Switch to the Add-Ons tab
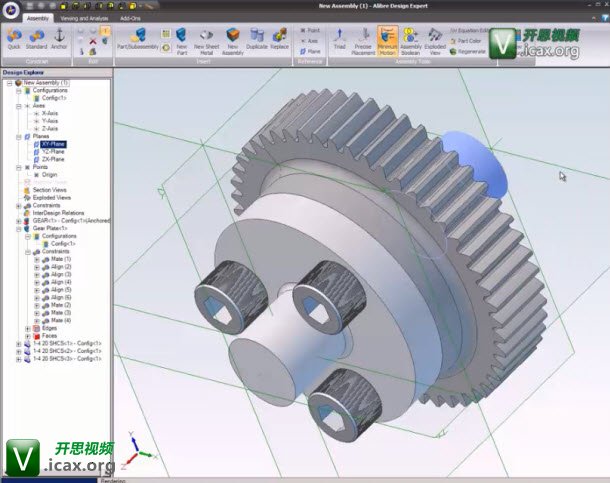610x483 pixels. click(130, 18)
